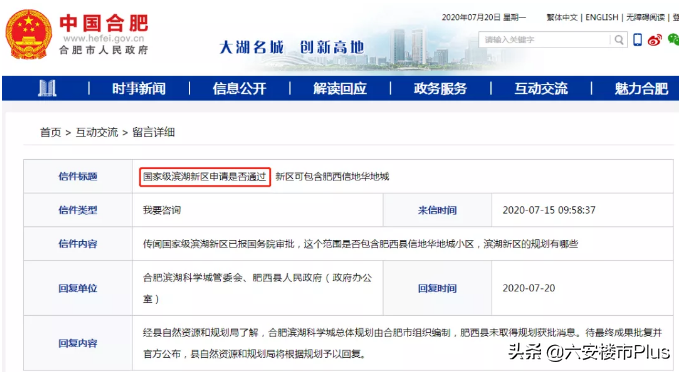Click the 我要咨询 value
This screenshot has width=682, height=372.
point(162,210)
